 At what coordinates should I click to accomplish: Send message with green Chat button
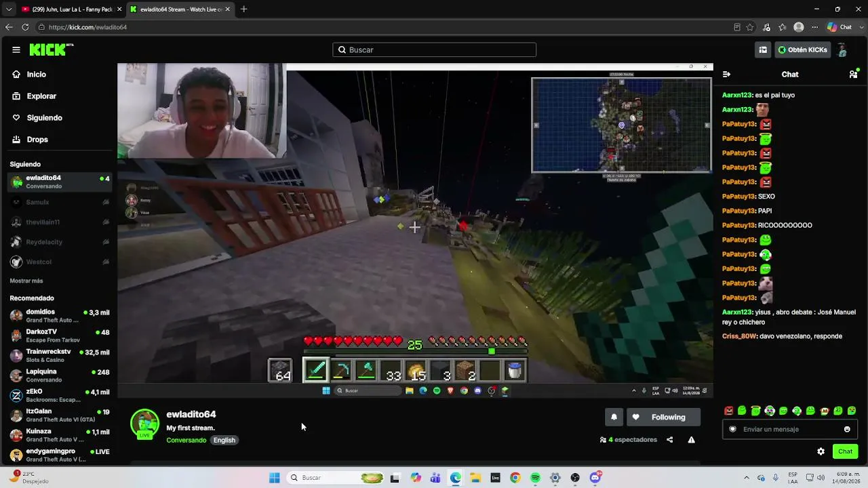pos(845,451)
